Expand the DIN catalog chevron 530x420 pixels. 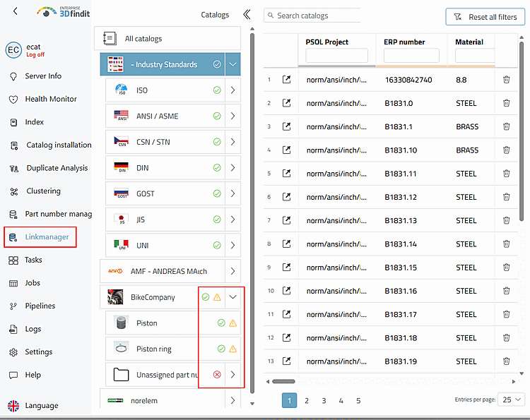coord(233,168)
